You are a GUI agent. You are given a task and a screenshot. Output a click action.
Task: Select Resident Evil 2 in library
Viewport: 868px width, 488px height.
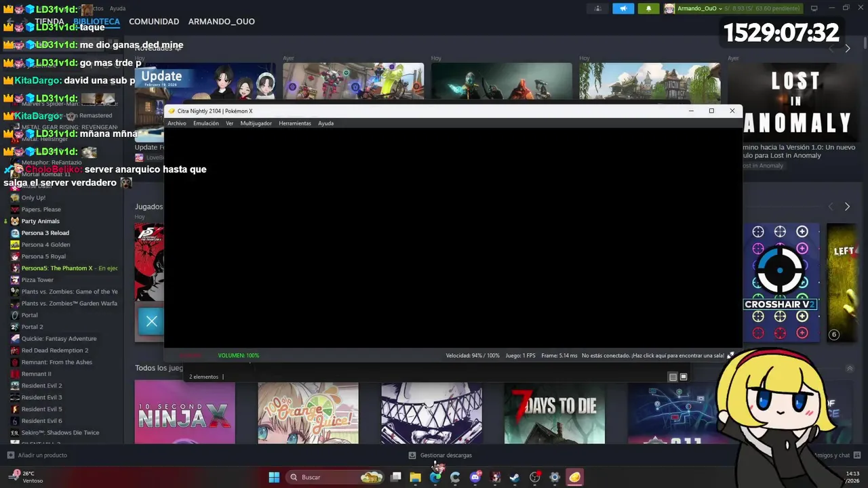tap(41, 386)
